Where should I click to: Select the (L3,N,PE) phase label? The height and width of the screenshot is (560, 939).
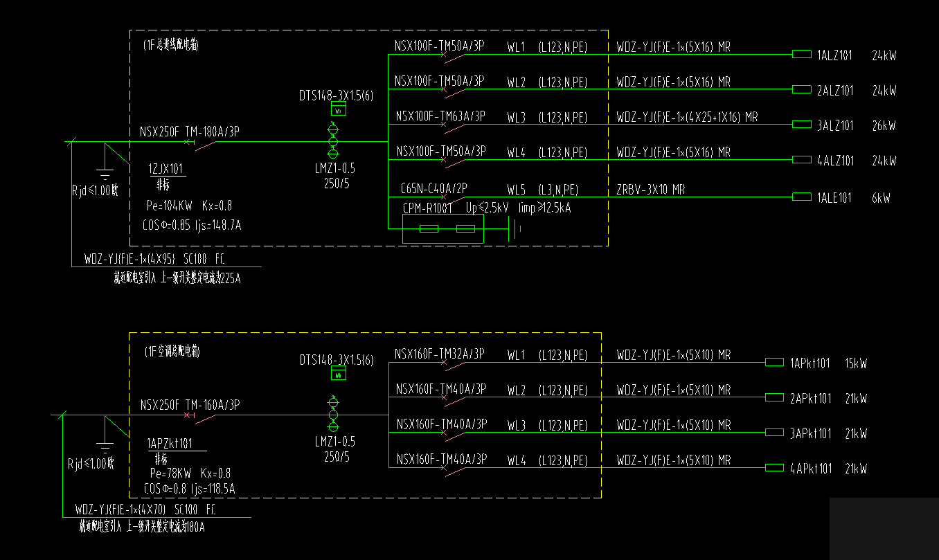[558, 190]
